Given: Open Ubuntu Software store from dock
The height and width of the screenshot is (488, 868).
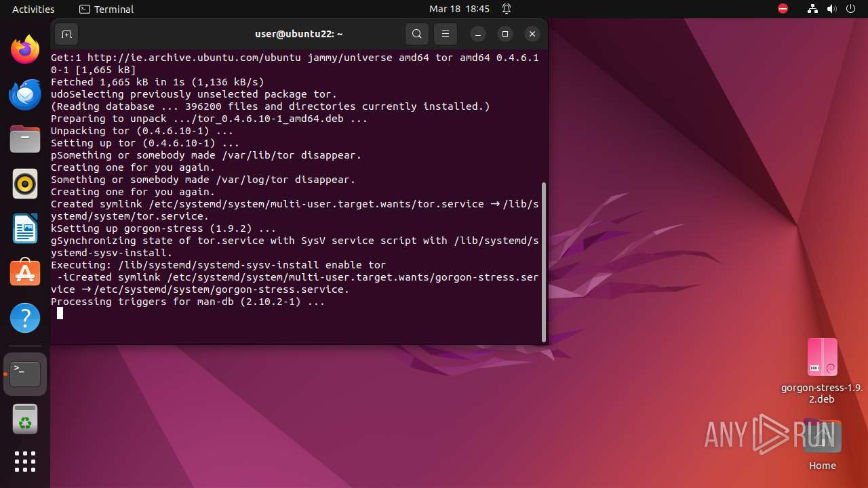Looking at the screenshot, I should (25, 273).
